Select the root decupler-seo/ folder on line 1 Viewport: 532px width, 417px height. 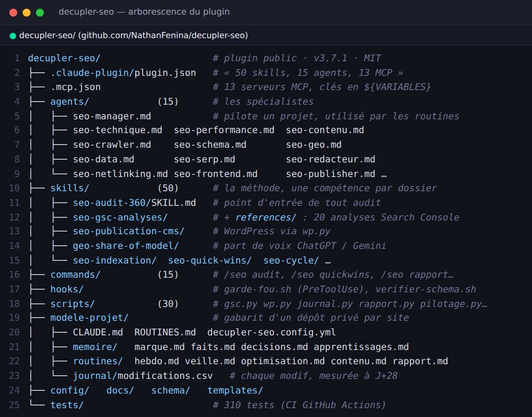pyautogui.click(x=64, y=58)
